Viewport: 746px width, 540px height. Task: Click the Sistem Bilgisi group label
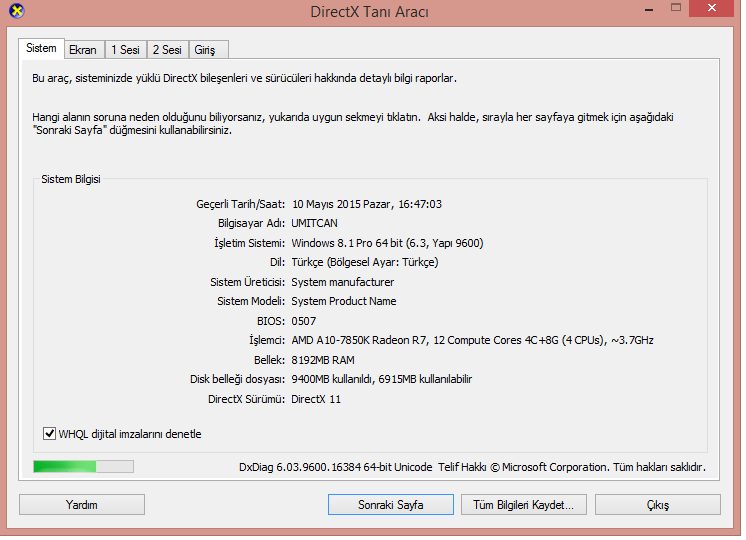[x=71, y=180]
